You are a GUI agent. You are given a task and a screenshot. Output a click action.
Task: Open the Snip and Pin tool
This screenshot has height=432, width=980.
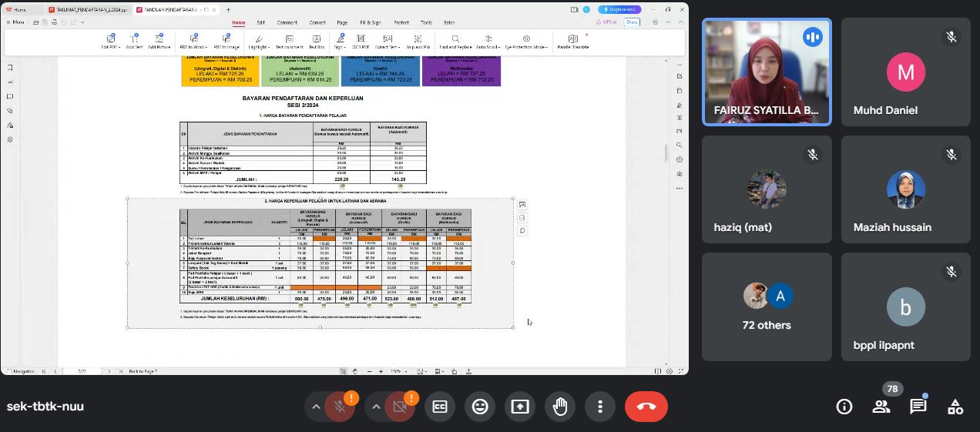[418, 42]
